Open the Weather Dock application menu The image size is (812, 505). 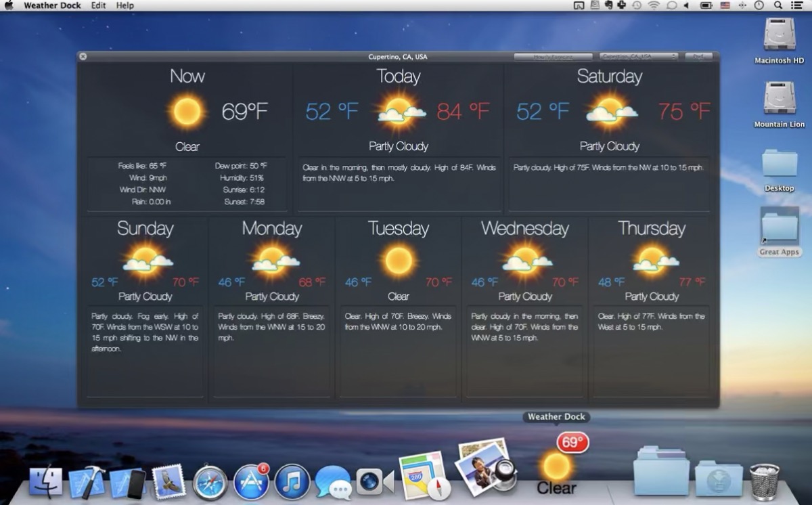click(52, 5)
